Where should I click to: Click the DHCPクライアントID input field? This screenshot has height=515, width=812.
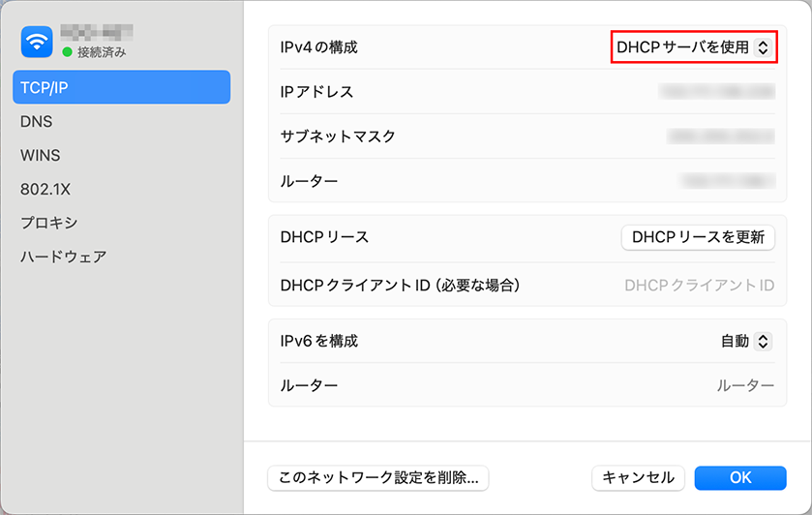(699, 286)
